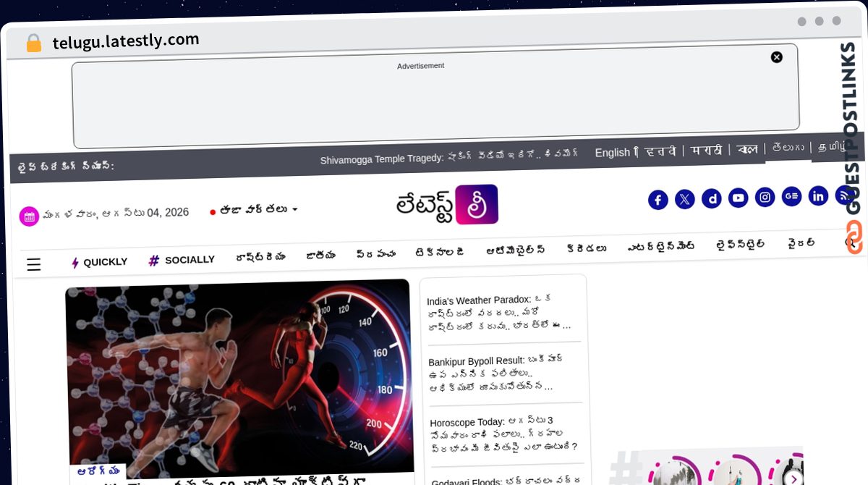
Task: Open the QUICKLY menu item
Action: [99, 262]
